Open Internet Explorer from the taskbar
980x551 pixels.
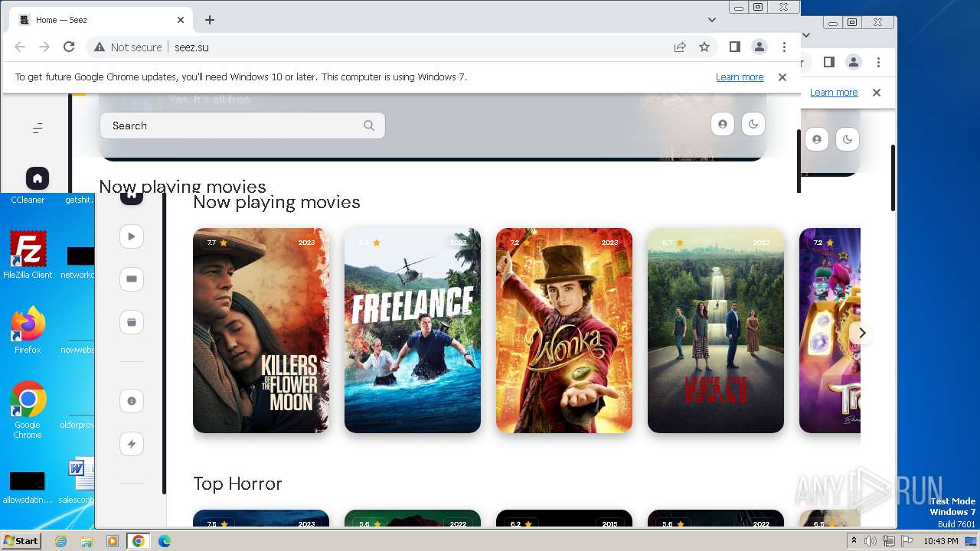(x=60, y=541)
